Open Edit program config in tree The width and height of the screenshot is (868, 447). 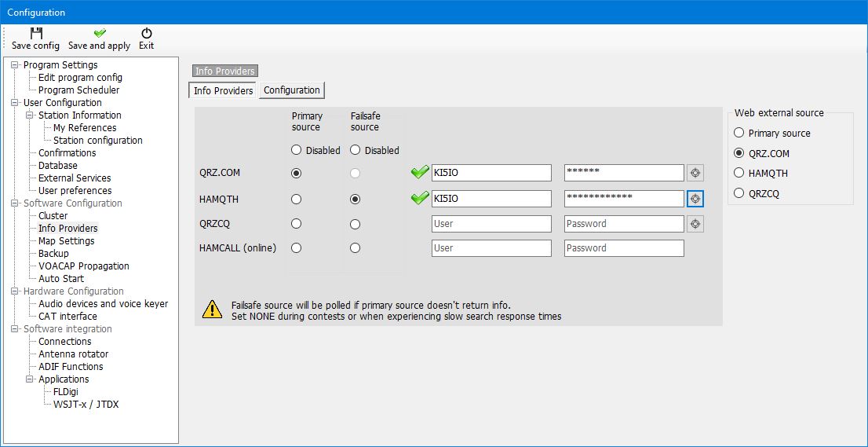point(80,78)
